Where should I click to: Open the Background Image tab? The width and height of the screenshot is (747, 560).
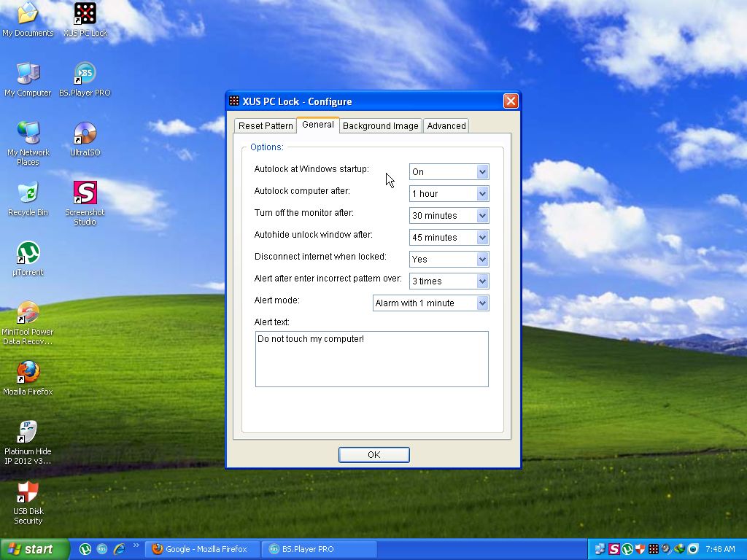pyautogui.click(x=380, y=126)
